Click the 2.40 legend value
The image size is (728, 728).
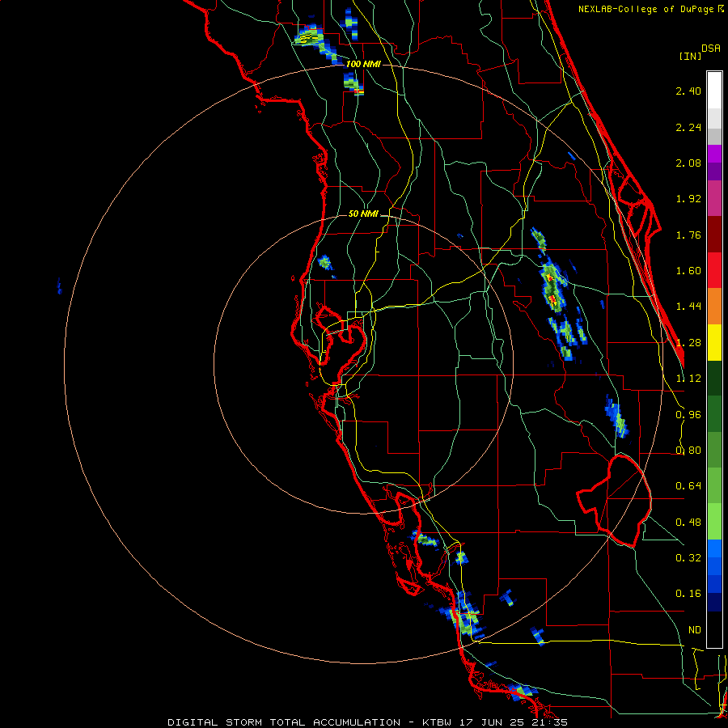688,91
